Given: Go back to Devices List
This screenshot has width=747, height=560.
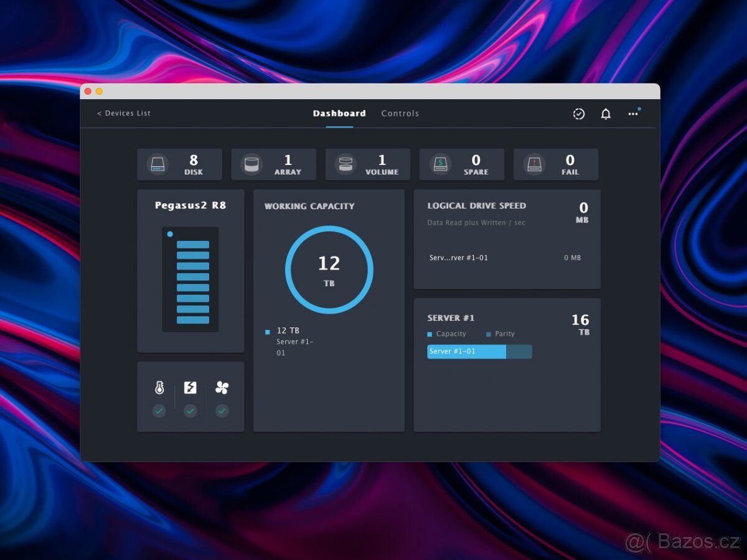Looking at the screenshot, I should pyautogui.click(x=124, y=113).
